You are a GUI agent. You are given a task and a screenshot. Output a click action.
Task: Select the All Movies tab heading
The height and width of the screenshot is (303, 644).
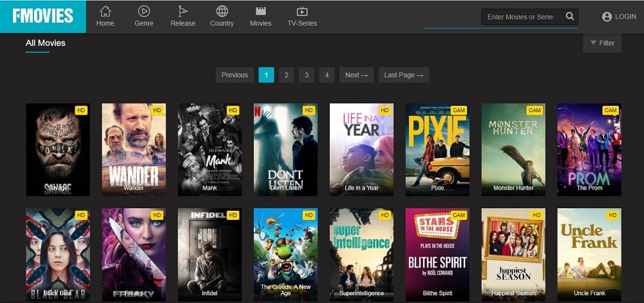(x=46, y=43)
